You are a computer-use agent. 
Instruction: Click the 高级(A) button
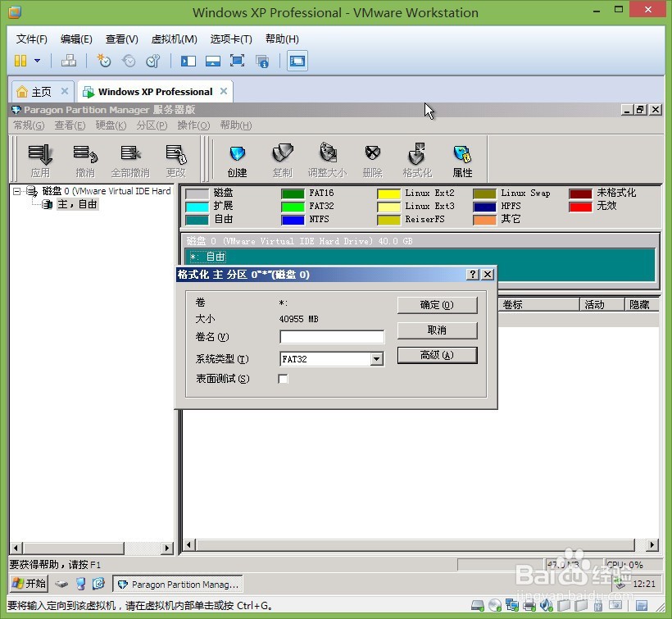pyautogui.click(x=437, y=355)
